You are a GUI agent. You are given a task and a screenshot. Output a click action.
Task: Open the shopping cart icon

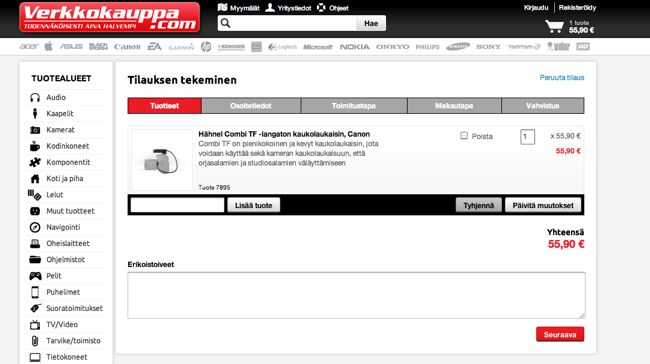(x=554, y=27)
